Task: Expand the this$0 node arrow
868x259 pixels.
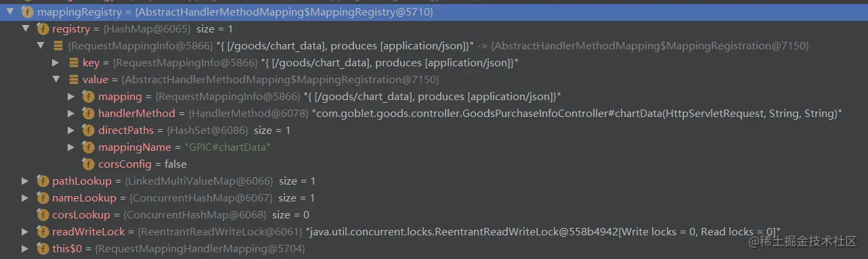Action: click(25, 248)
